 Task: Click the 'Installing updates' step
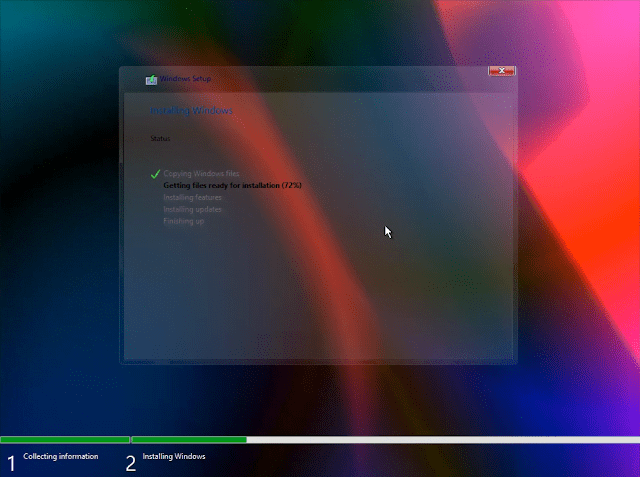pyautogui.click(x=192, y=209)
